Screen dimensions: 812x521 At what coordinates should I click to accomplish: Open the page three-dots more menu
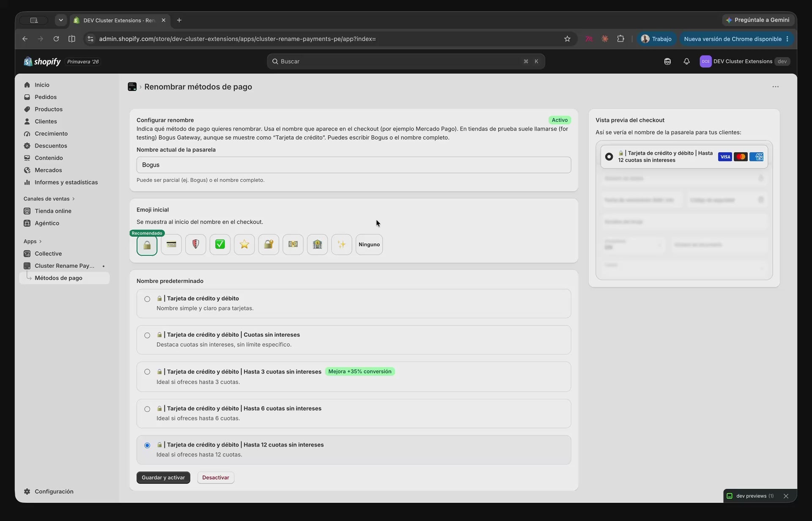(x=775, y=87)
